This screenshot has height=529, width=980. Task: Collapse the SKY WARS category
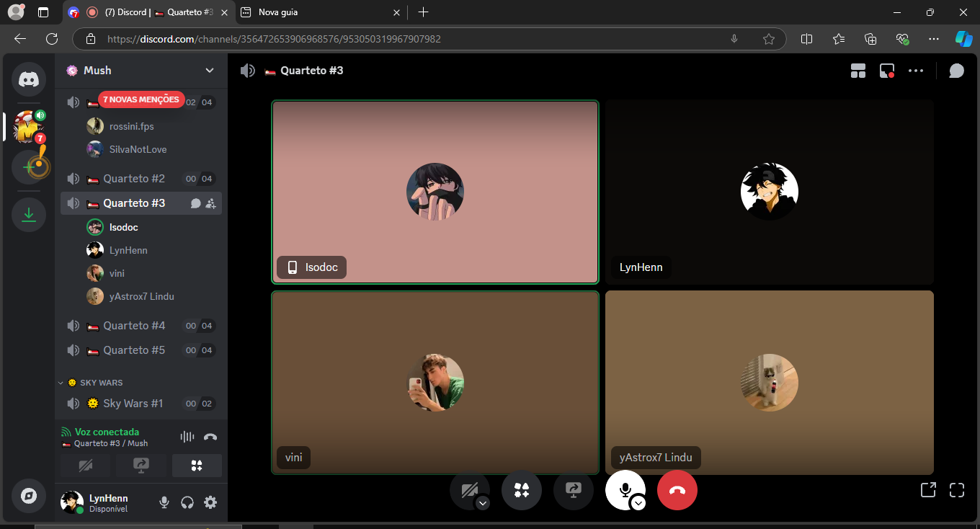coord(90,383)
